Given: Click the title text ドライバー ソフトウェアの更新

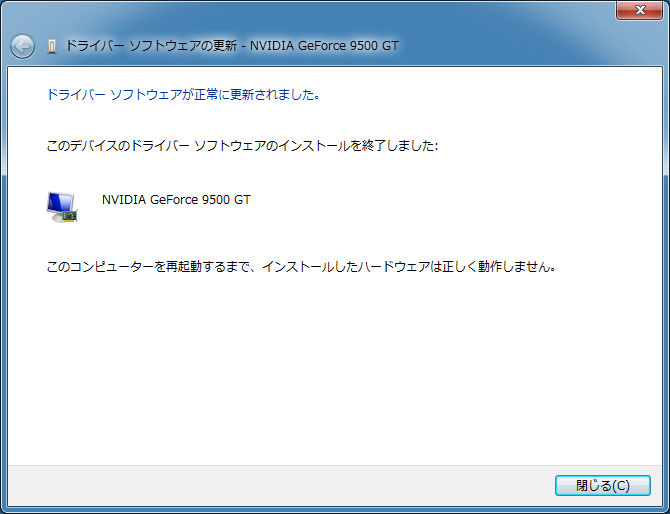Looking at the screenshot, I should [150, 46].
